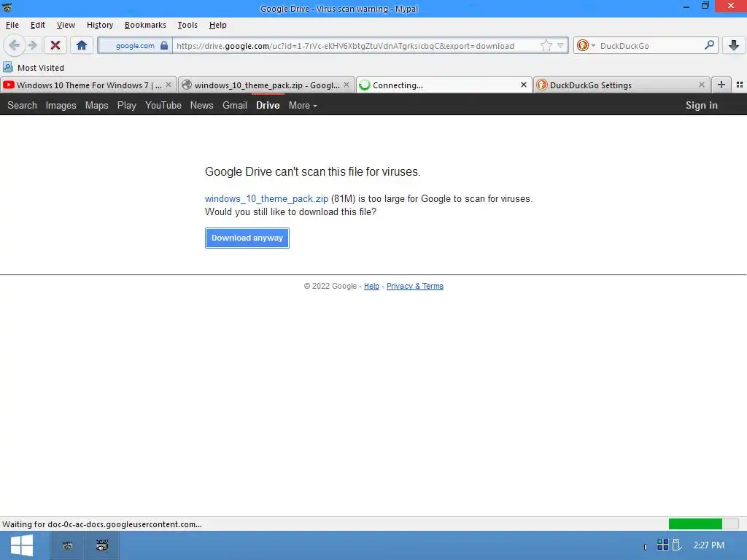Click News in Google bar
The height and width of the screenshot is (560, 747).
coord(201,105)
